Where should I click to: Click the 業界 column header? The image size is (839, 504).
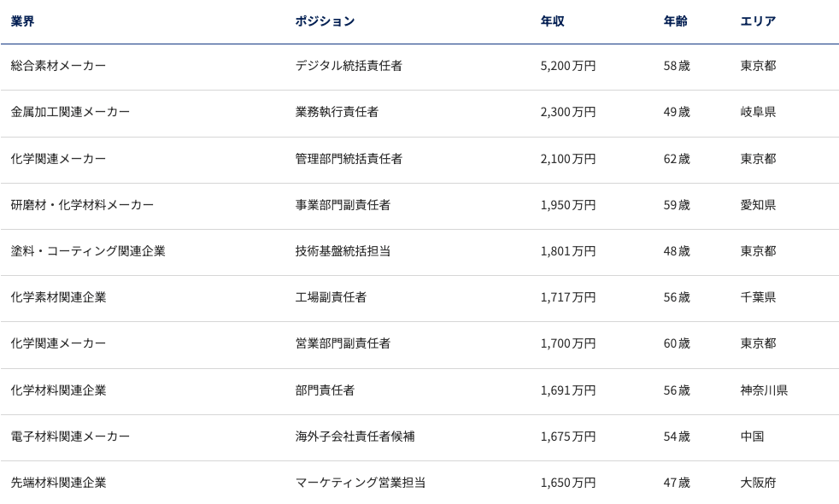coord(22,21)
